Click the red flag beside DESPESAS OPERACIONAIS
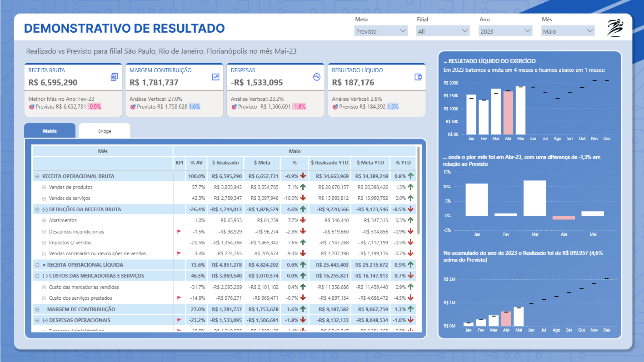The width and height of the screenshot is (644, 362). [x=179, y=320]
